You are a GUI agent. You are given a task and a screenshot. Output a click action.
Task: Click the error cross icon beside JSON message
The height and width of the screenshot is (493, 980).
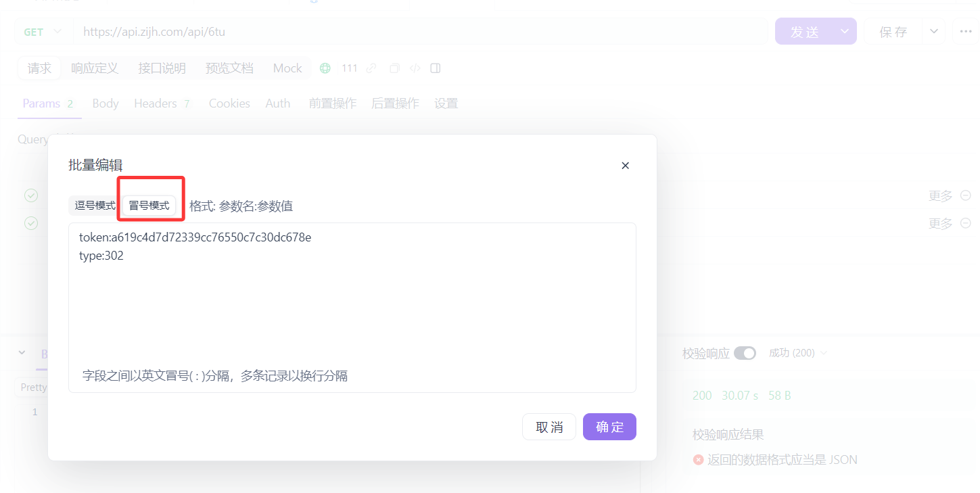(x=699, y=459)
